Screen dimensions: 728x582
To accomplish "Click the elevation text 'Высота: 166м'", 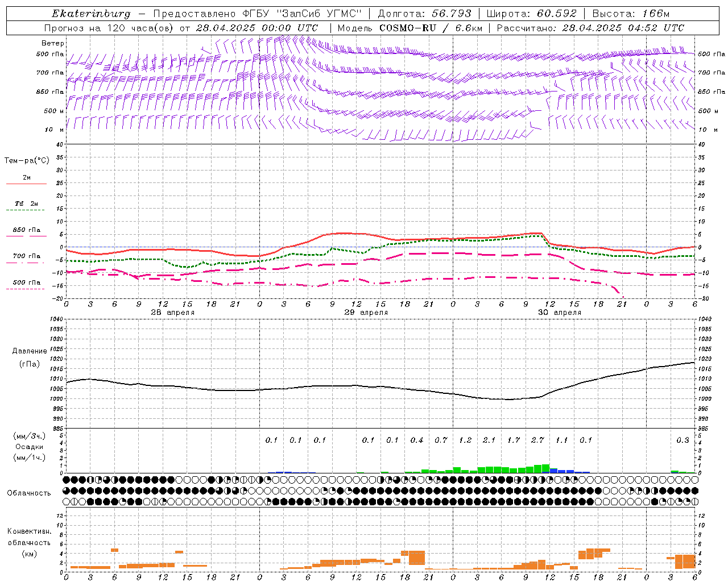I will click(631, 14).
